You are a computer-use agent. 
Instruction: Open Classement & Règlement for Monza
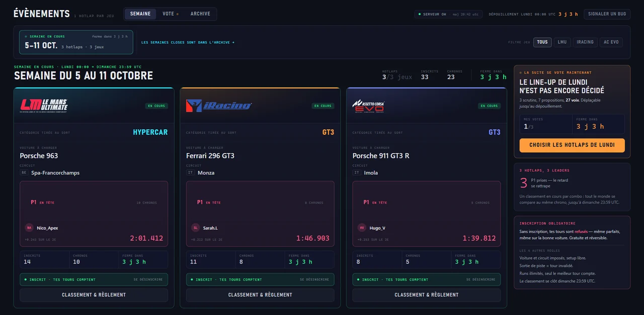coord(260,295)
